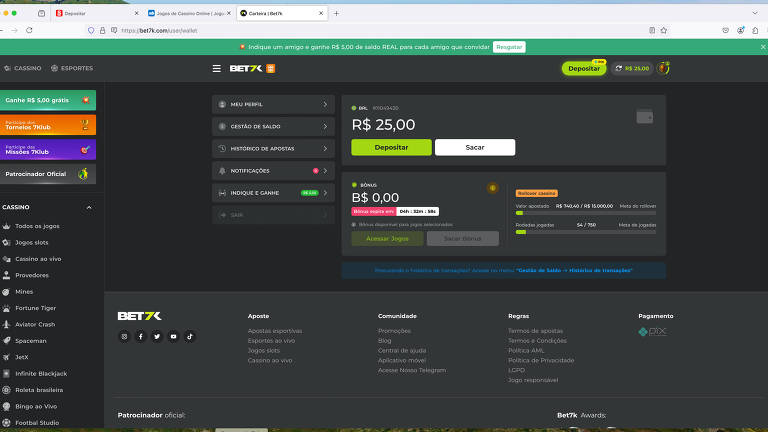Click the site security lock icon
768x432 pixels.
tap(102, 30)
